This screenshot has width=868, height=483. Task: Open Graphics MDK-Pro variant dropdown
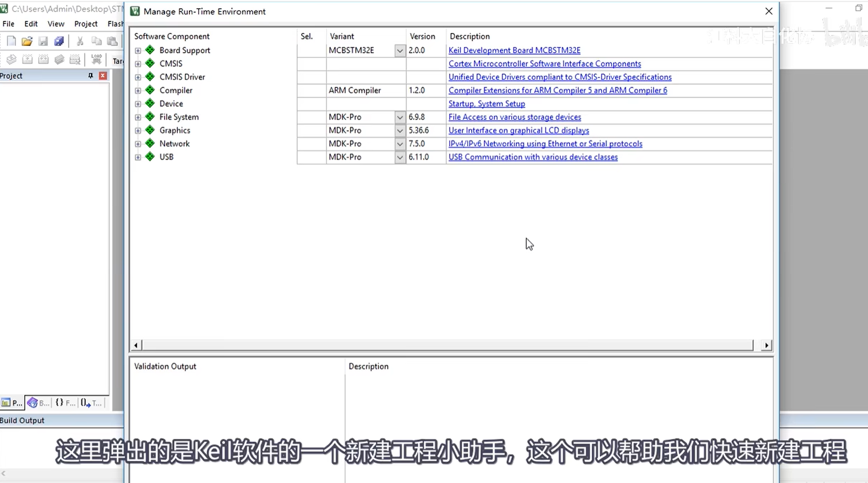coord(400,130)
